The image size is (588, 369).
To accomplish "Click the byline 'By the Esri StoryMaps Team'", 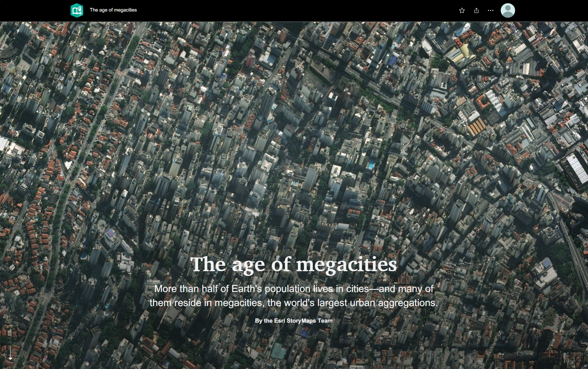I will pyautogui.click(x=293, y=320).
